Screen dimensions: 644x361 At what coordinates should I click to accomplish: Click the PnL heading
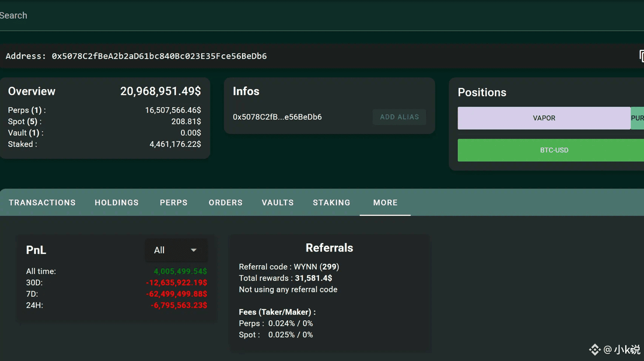[36, 250]
